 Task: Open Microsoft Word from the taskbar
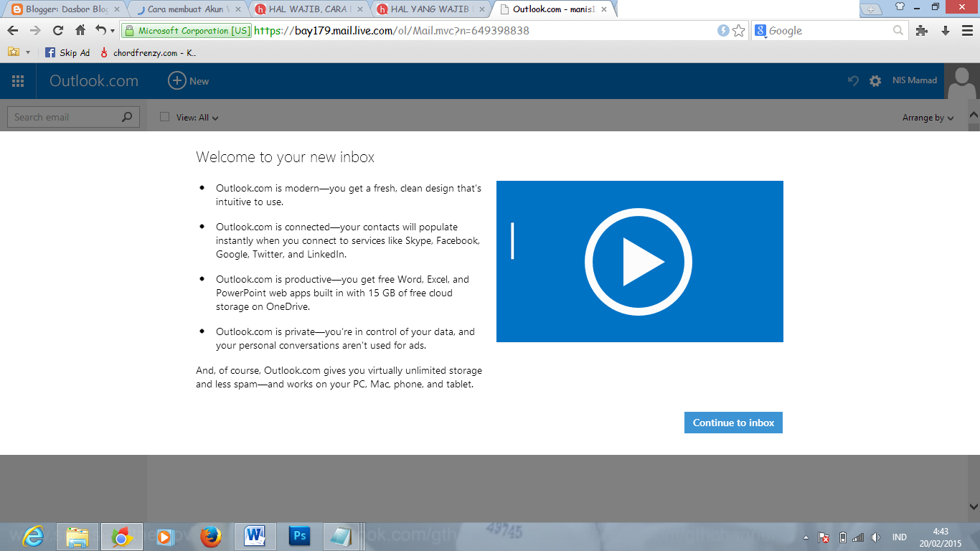(255, 537)
